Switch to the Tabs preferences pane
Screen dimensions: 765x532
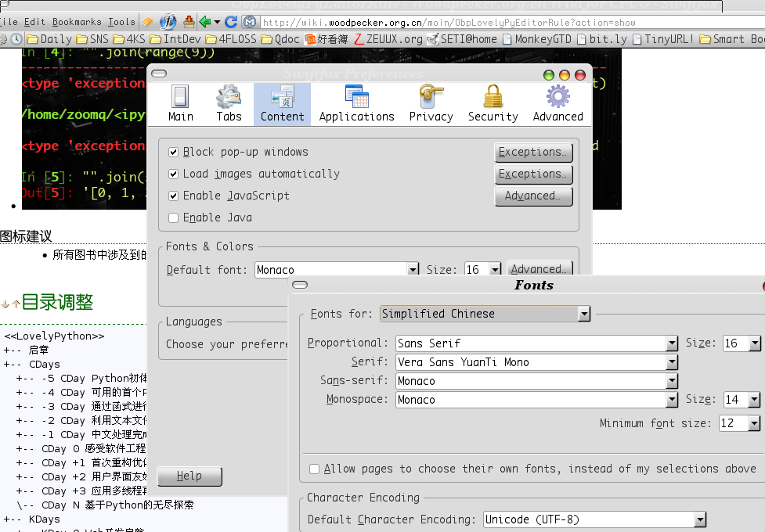tap(229, 104)
